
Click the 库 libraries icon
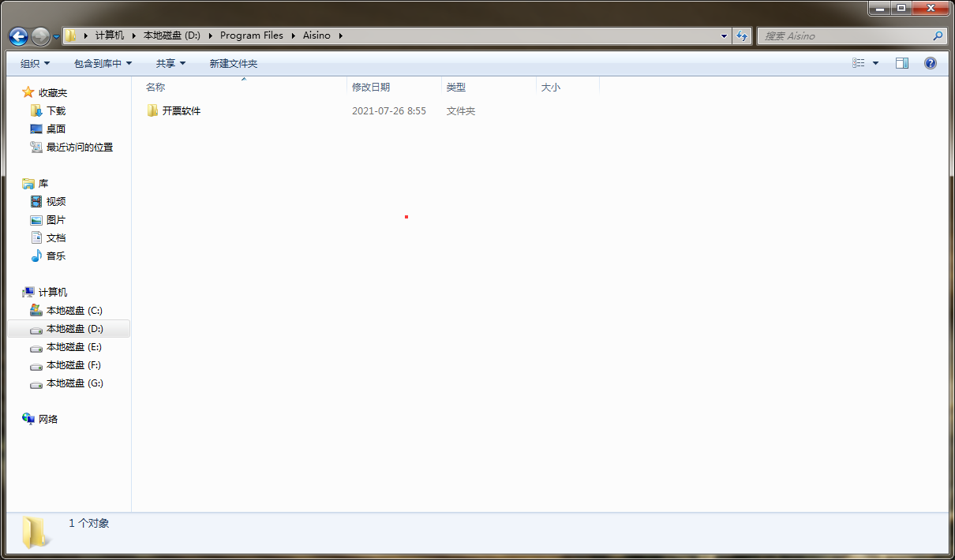[28, 183]
